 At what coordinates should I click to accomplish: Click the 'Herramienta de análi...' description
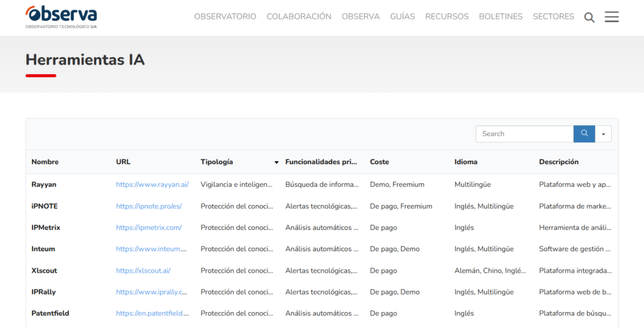pos(575,227)
